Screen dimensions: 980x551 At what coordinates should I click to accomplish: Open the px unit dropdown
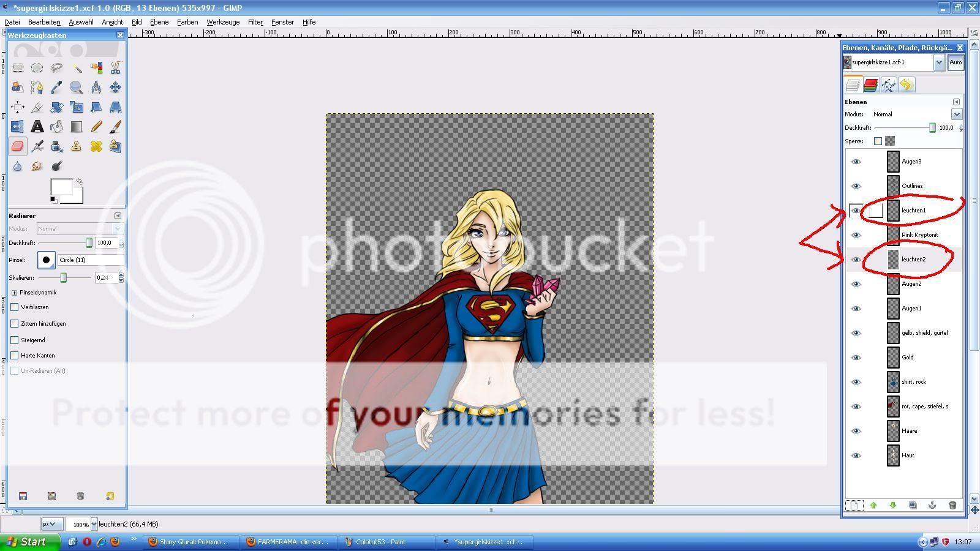pos(51,524)
